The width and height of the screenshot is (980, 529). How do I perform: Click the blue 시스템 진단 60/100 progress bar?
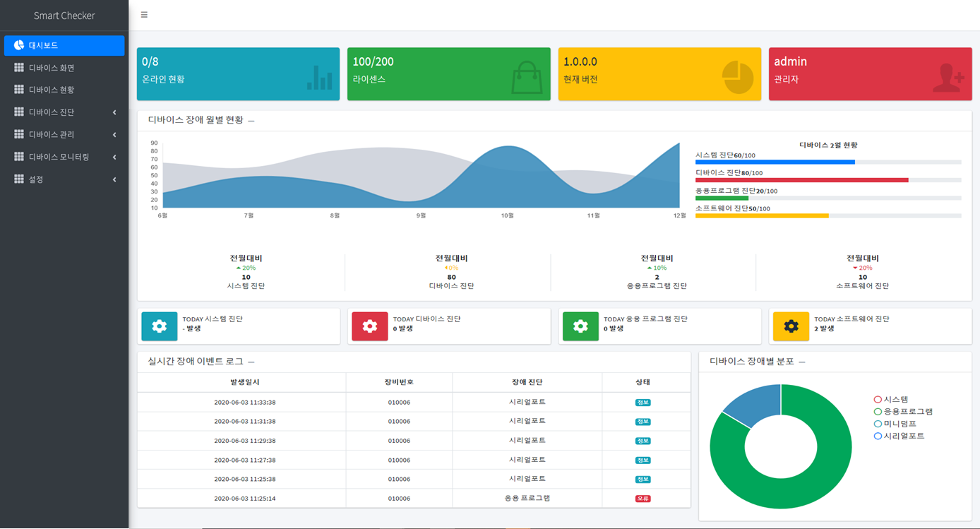click(x=775, y=162)
